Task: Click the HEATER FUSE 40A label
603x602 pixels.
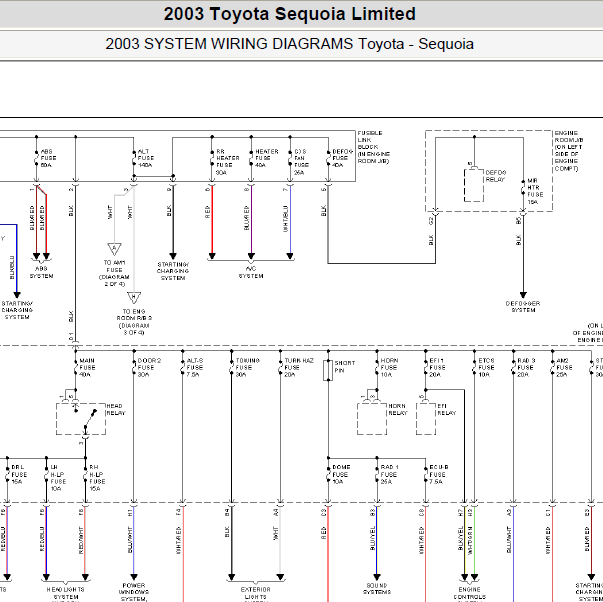Action: tap(267, 158)
